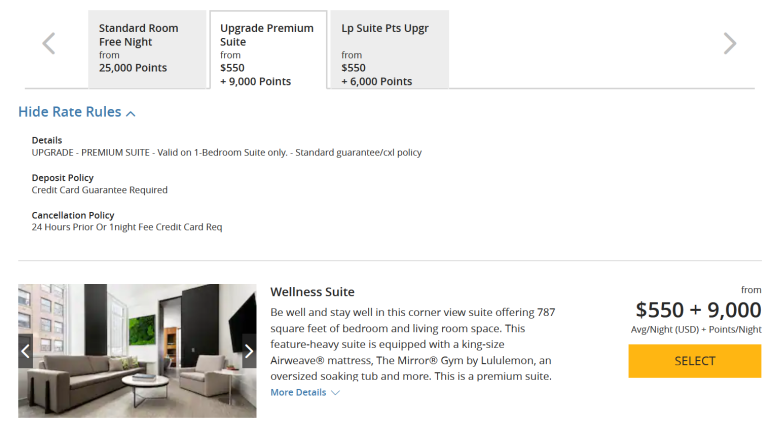Click the $550 + 9,000 price

point(698,310)
